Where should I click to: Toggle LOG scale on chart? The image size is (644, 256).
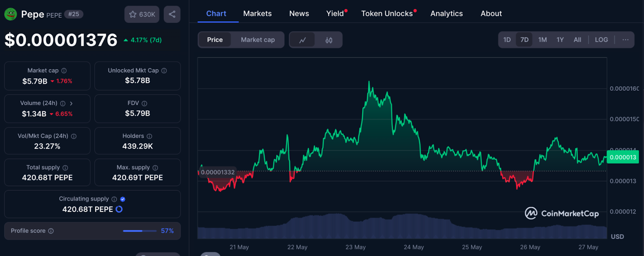click(601, 40)
